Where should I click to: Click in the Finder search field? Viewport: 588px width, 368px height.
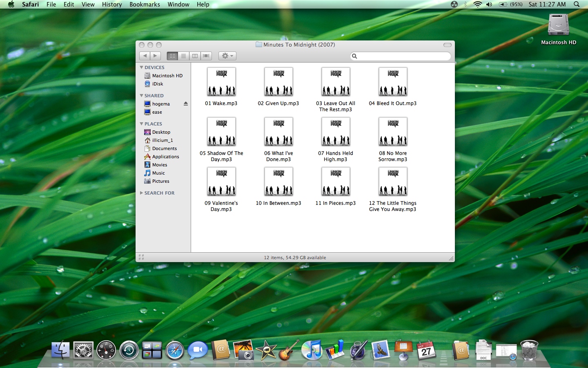pos(402,56)
